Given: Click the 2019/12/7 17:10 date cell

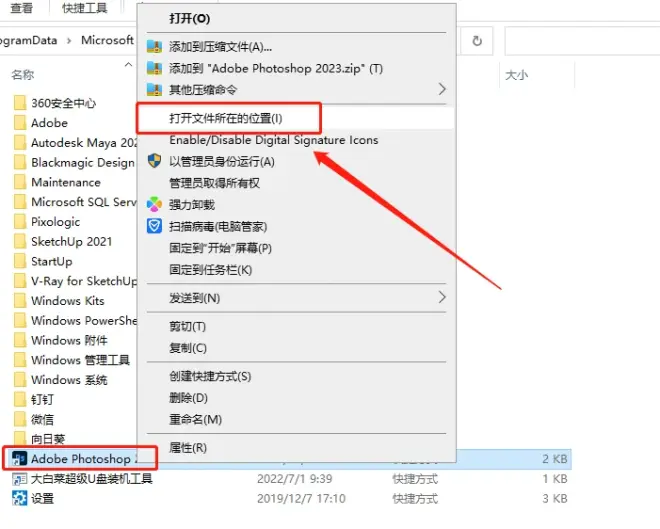Looking at the screenshot, I should point(301,499).
